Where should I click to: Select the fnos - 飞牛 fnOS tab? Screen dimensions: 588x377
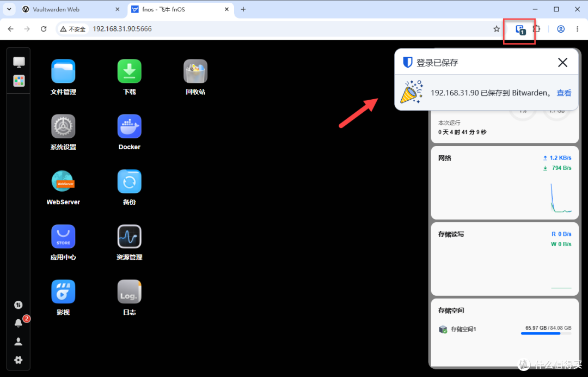point(181,9)
